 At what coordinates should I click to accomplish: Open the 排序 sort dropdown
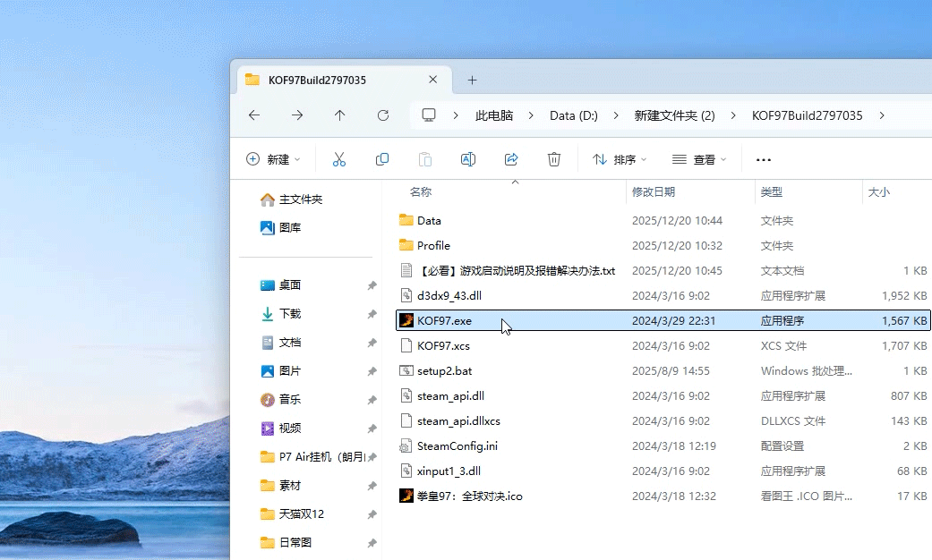[x=620, y=159]
